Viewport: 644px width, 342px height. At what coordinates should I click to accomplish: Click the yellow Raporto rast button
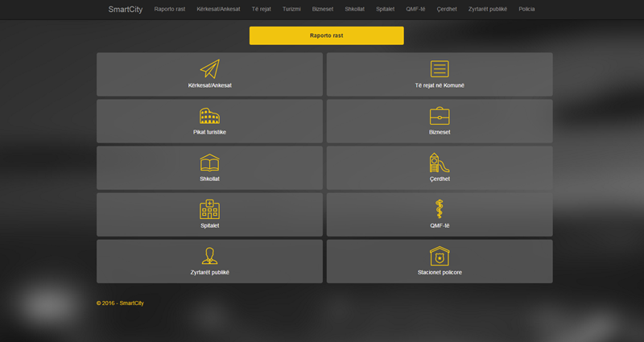coord(327,35)
